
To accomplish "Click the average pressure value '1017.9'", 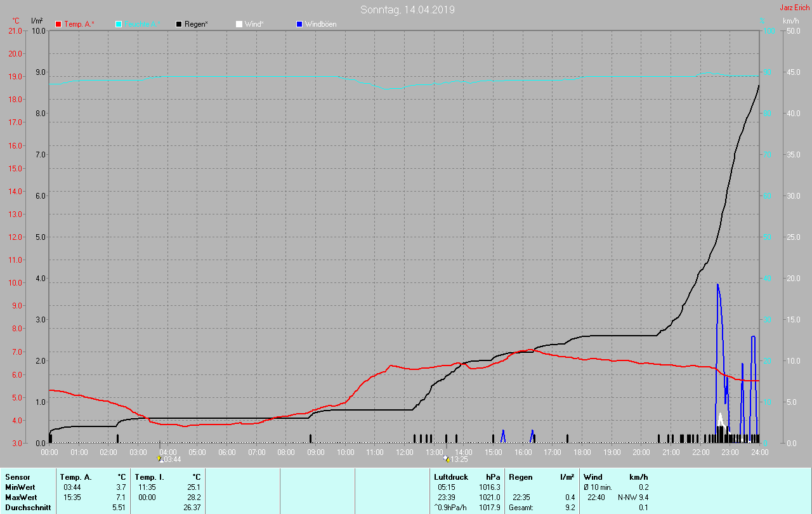I will 490,508.
